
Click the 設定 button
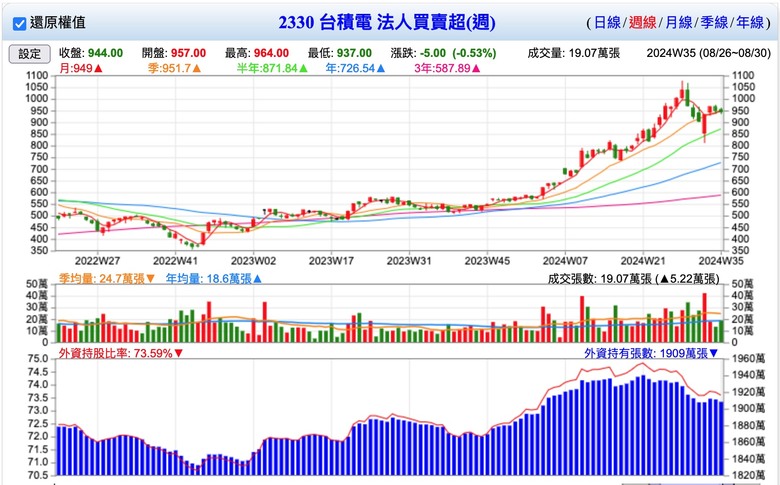click(x=29, y=54)
